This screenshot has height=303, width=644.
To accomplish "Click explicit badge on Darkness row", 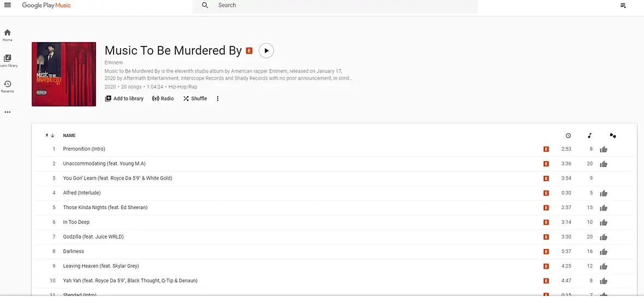I will 546,252.
